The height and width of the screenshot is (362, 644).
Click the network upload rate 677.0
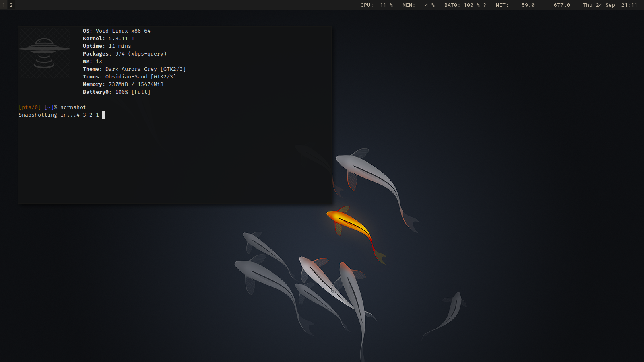coord(561,5)
